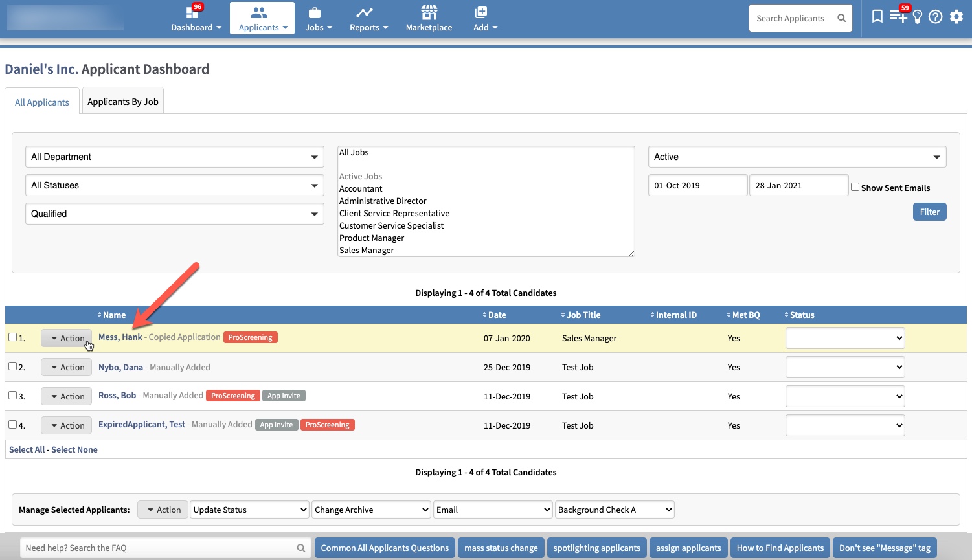The image size is (972, 560).
Task: Click the Marketplace storefront icon
Action: pyautogui.click(x=429, y=12)
